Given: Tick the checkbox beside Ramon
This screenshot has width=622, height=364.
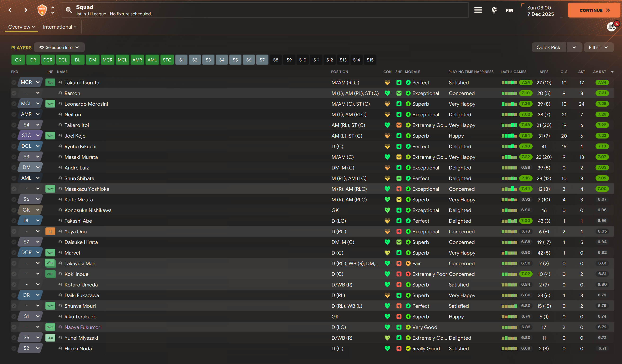Looking at the screenshot, I should click(14, 93).
